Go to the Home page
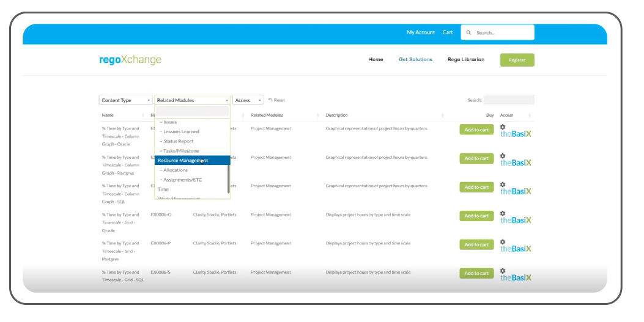This screenshot has height=322, width=644. [376, 59]
